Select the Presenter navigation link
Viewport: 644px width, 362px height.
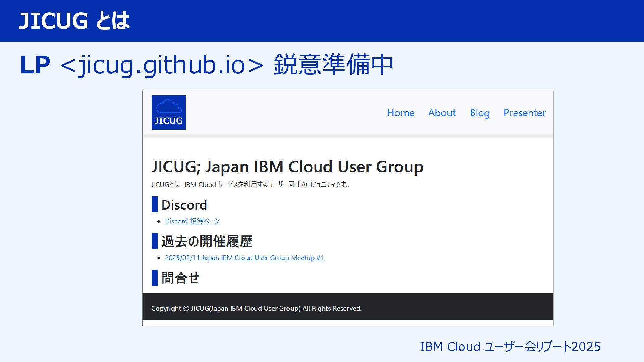525,113
